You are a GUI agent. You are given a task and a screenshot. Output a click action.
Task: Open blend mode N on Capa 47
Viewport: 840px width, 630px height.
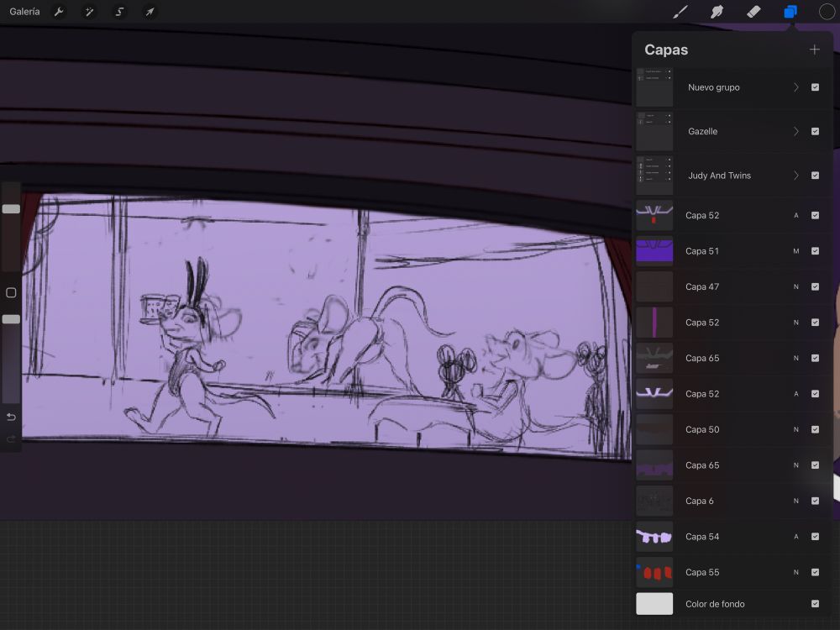[796, 286]
